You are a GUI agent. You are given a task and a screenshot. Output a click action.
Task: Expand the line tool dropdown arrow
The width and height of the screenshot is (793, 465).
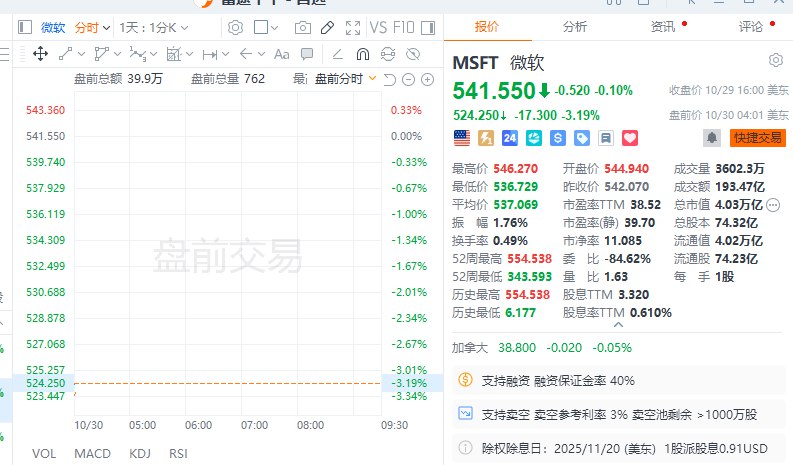click(x=81, y=54)
